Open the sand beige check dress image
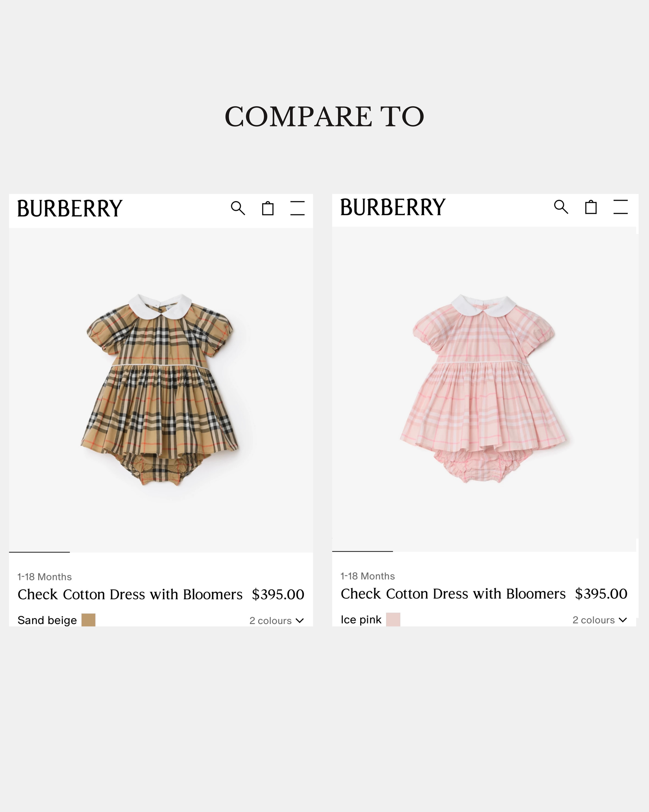This screenshot has width=649, height=812. (160, 390)
